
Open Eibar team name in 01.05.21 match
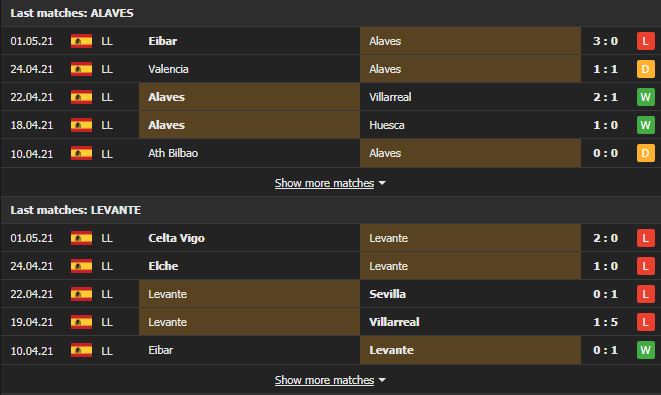coord(163,41)
